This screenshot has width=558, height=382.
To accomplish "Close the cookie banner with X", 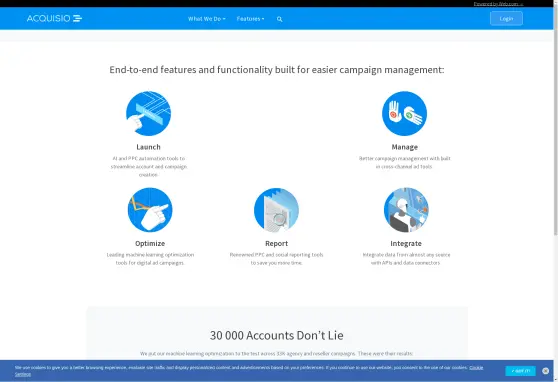I will click(x=545, y=371).
